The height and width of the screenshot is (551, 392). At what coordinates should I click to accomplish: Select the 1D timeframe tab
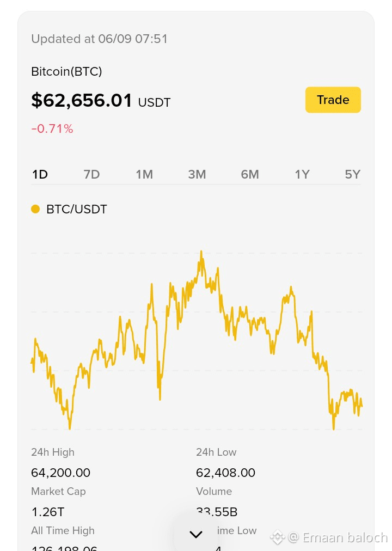[x=40, y=174]
